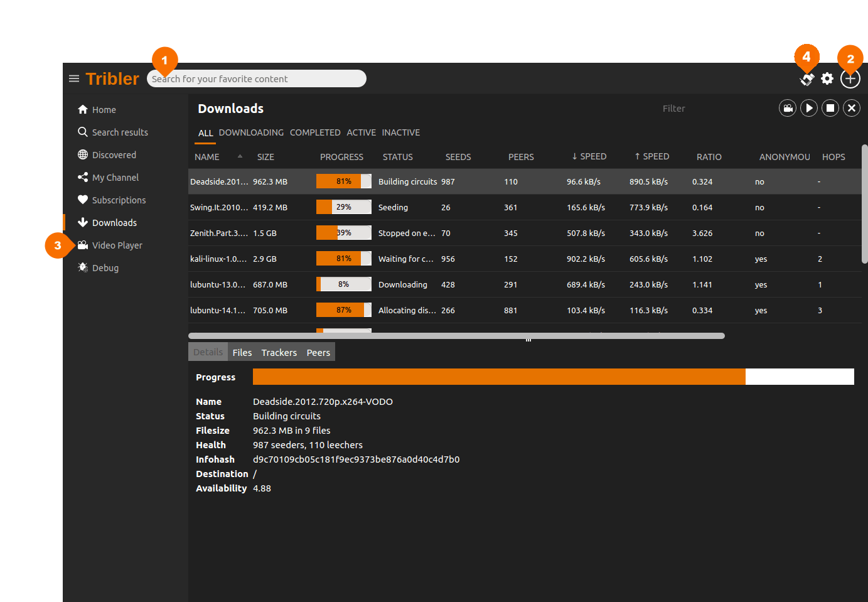Open Downloads page in sidebar

[x=126, y=223]
